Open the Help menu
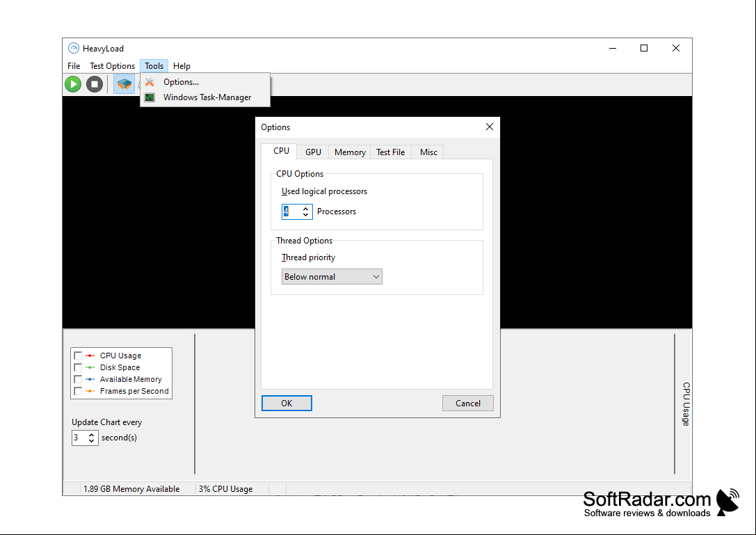 (182, 66)
